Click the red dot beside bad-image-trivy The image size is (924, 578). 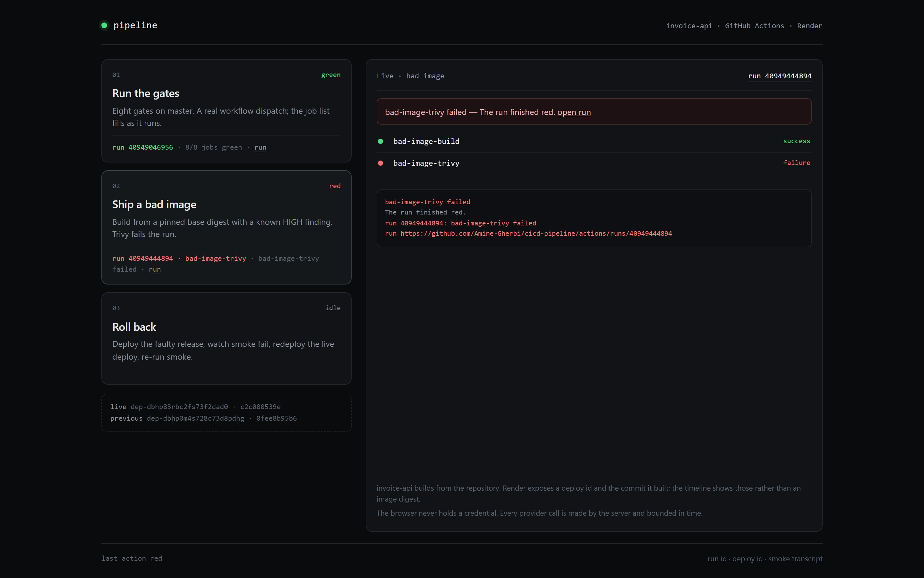pos(380,163)
